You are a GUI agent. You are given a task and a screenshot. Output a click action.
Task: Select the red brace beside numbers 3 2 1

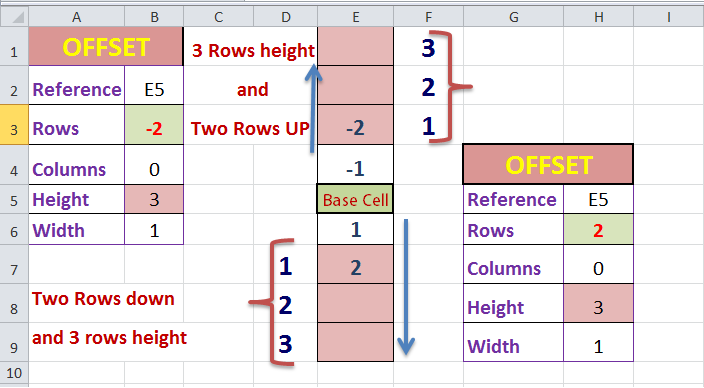450,87
